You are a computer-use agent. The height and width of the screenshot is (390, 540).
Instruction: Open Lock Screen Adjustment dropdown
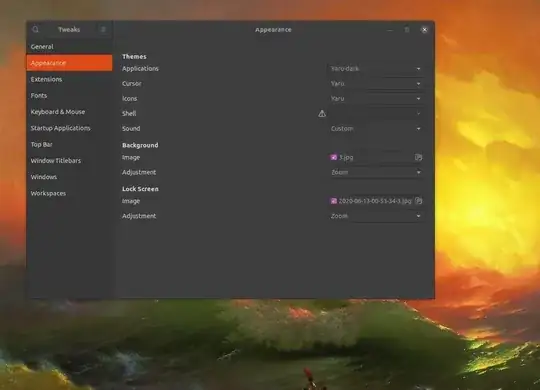pyautogui.click(x=375, y=216)
